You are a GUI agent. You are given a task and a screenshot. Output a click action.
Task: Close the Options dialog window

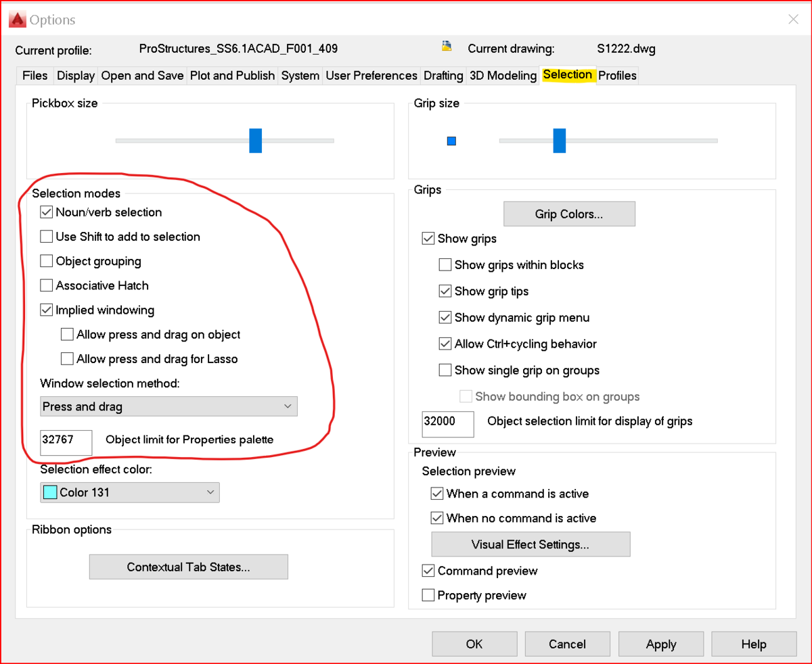click(x=794, y=20)
